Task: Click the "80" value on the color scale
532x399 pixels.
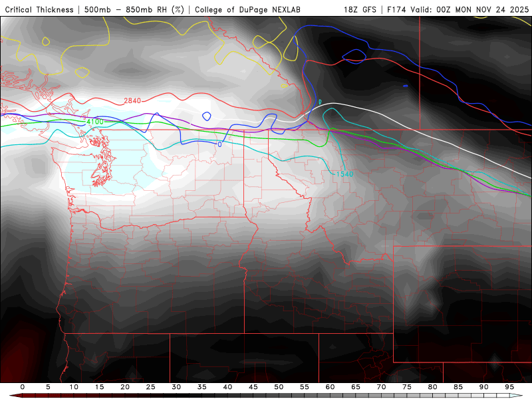Action: tap(433, 387)
